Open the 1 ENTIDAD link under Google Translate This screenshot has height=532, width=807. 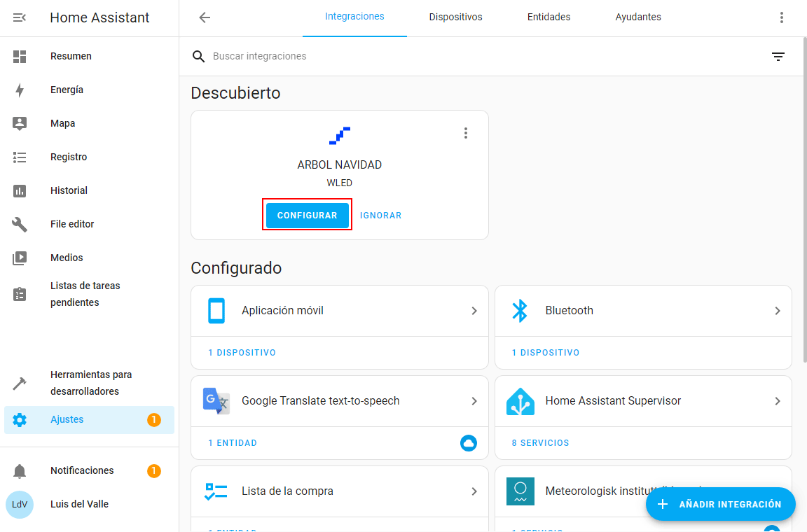(x=233, y=443)
